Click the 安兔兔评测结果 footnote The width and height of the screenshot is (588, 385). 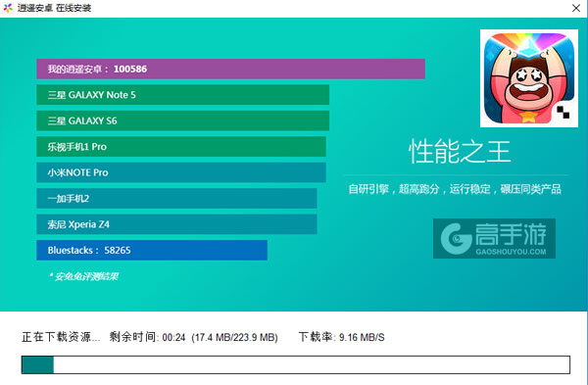(83, 276)
